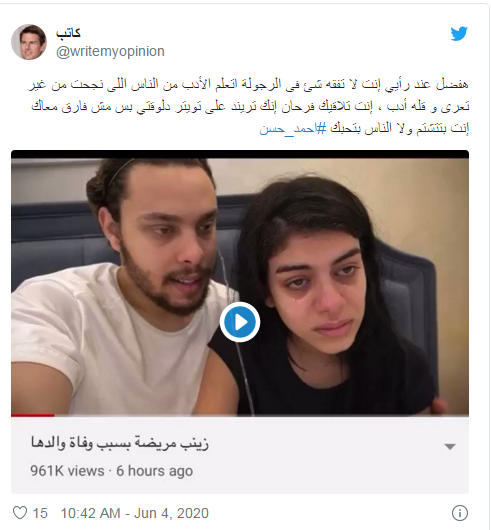The image size is (491, 530).
Task: Open the hashtag #احمد_حسن
Action: coord(293,129)
